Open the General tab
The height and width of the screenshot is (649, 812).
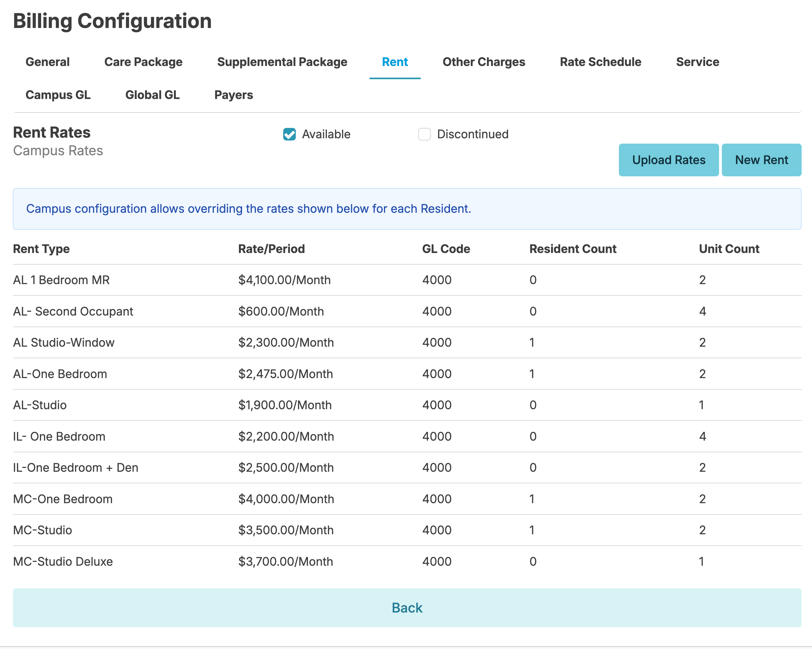pos(47,62)
